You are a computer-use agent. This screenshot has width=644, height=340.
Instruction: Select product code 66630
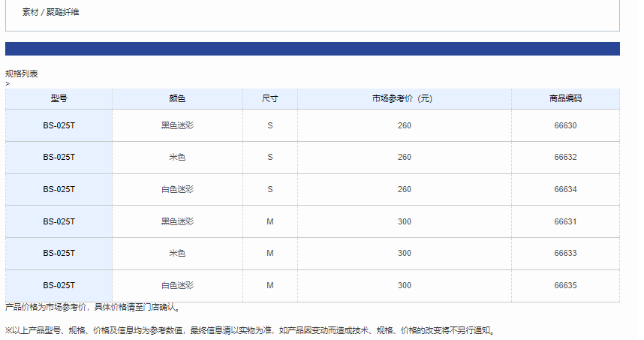[565, 125]
